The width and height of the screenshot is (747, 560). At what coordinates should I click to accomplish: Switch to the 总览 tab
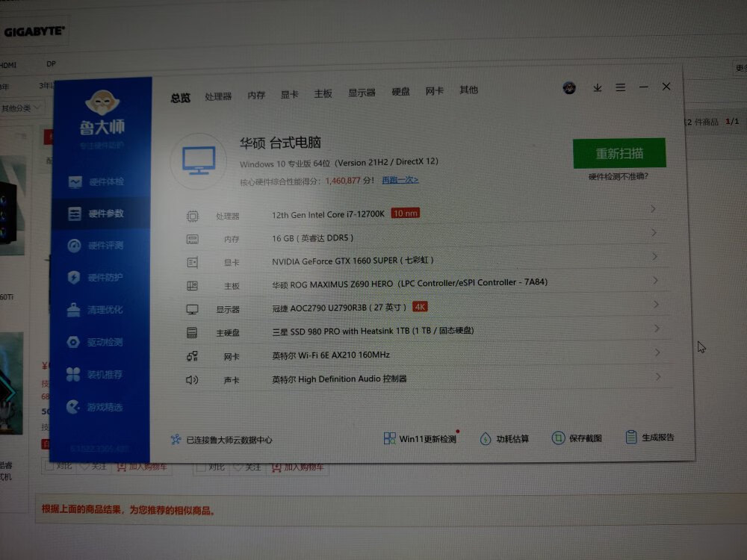(x=181, y=98)
